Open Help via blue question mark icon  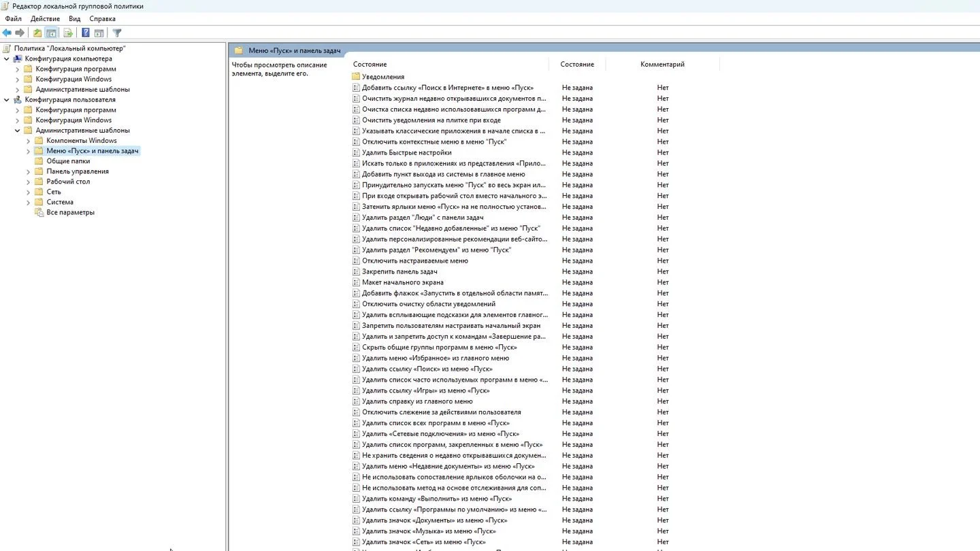pyautogui.click(x=86, y=33)
